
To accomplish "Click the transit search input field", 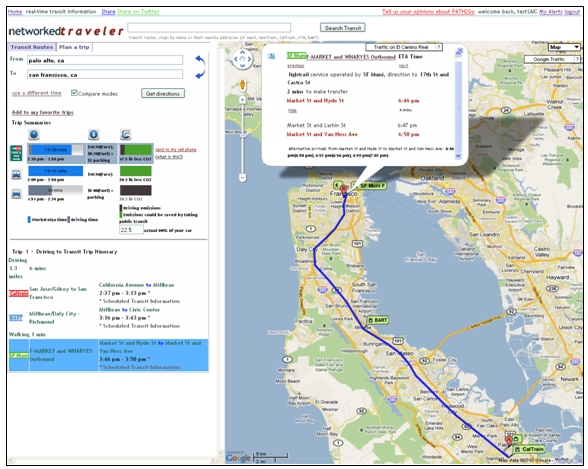I will pyautogui.click(x=209, y=27).
